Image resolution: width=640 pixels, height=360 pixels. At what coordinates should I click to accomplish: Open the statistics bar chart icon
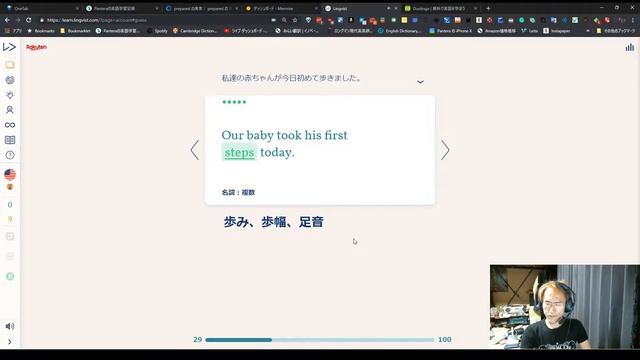630,47
